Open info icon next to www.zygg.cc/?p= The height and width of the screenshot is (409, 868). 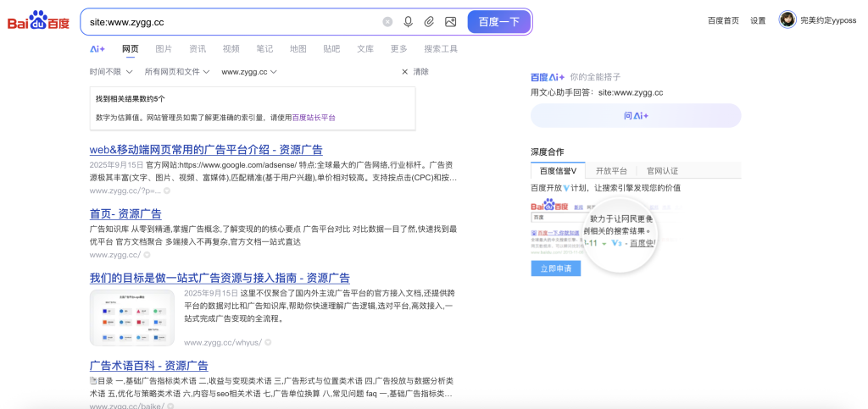tap(167, 191)
